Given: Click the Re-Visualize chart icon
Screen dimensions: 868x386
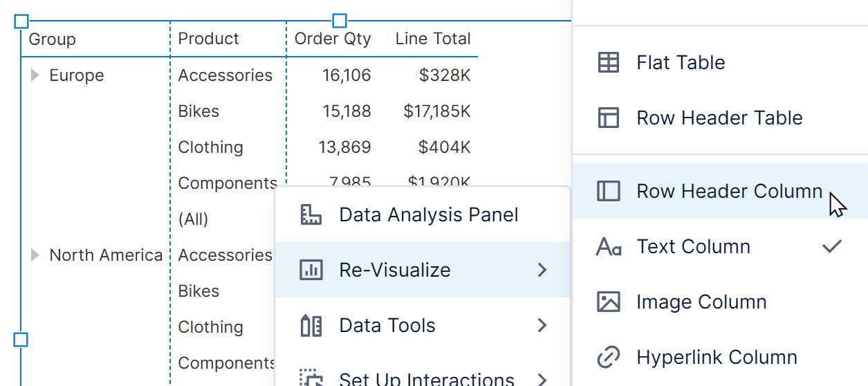Looking at the screenshot, I should 311,270.
